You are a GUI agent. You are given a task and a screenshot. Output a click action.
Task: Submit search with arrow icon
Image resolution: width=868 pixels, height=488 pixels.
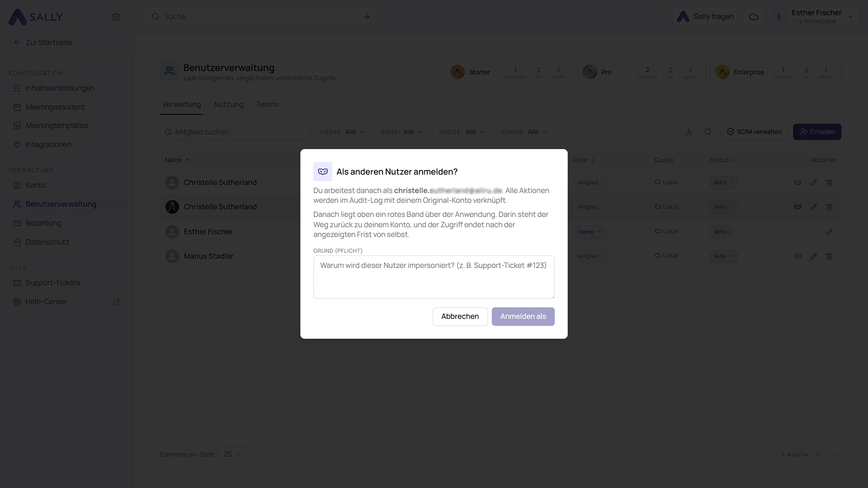point(366,17)
